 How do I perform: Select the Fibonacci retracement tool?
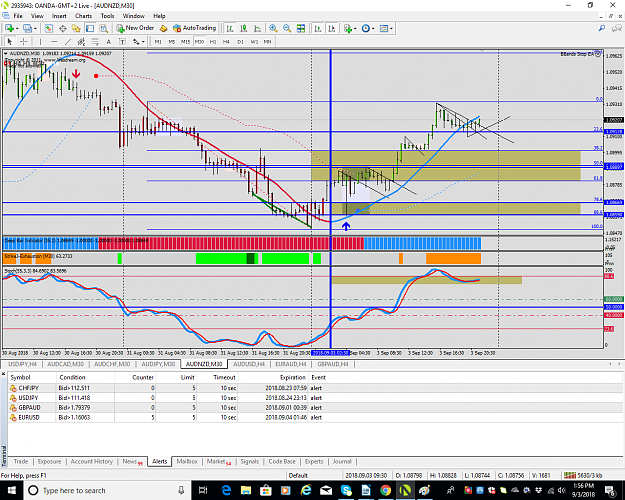(x=95, y=41)
